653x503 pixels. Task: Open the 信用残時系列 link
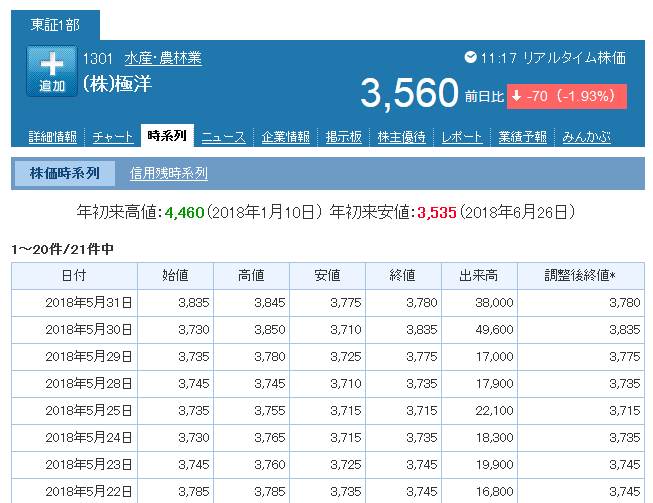(x=169, y=173)
